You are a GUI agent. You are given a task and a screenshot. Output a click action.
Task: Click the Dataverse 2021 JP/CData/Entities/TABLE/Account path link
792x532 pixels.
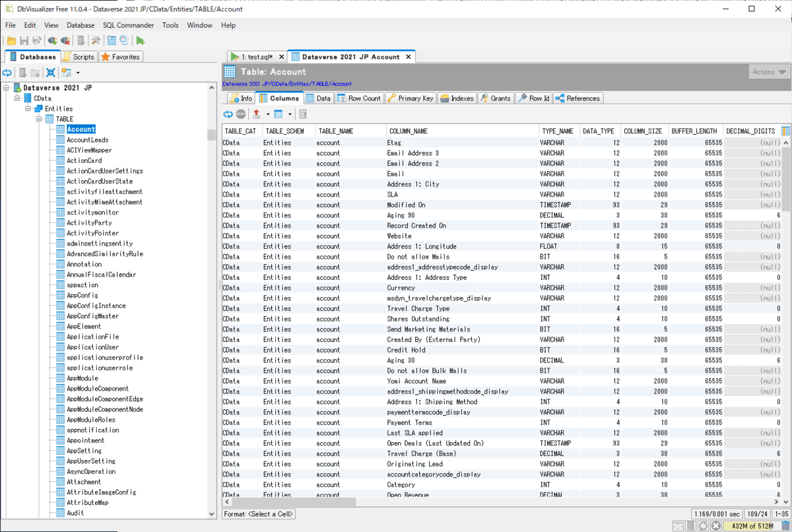[287, 84]
